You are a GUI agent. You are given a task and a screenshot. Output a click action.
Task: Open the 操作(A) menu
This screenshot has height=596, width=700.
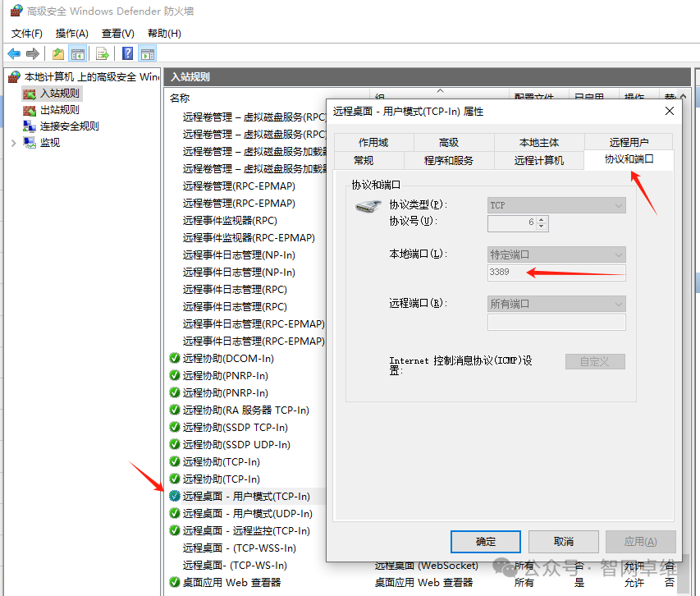pyautogui.click(x=72, y=34)
